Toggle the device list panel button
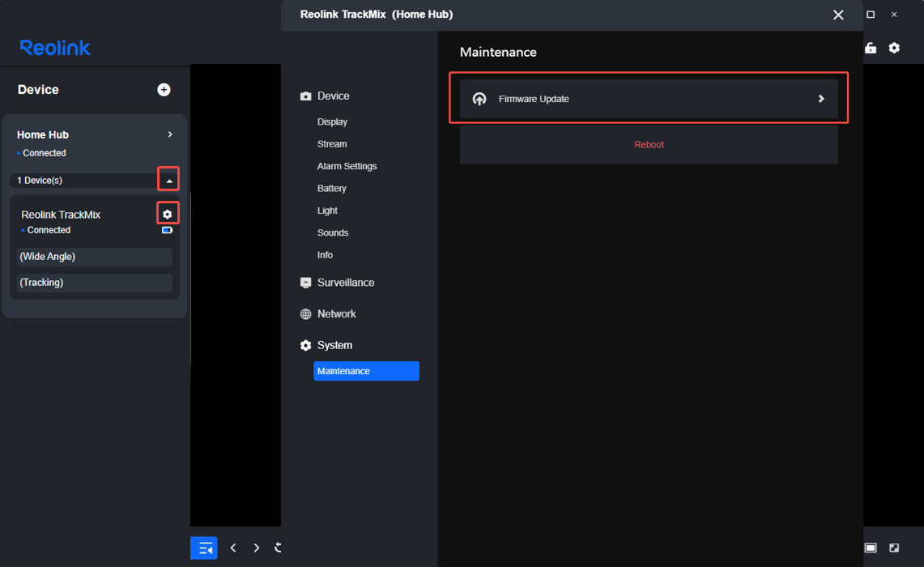Image resolution: width=924 pixels, height=567 pixels. click(204, 548)
